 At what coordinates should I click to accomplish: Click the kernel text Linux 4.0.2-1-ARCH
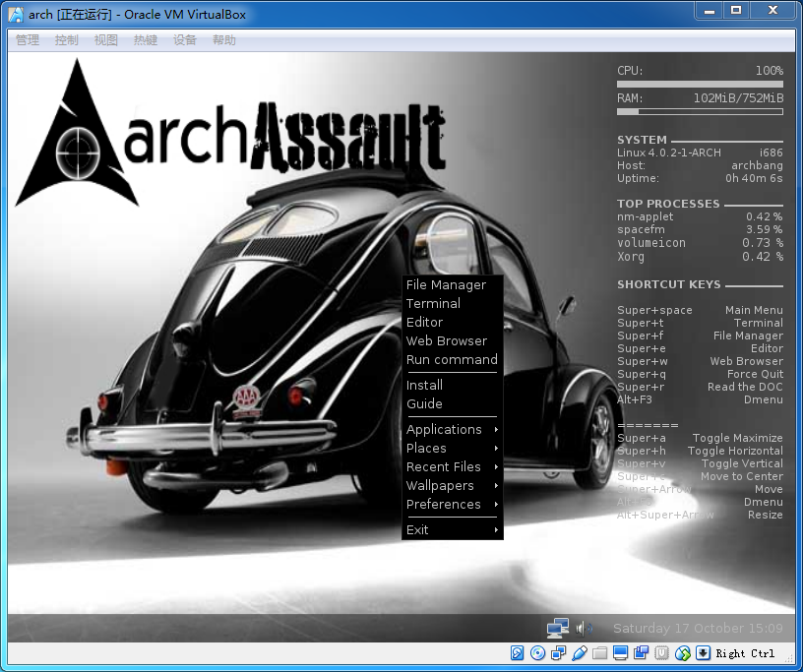(669, 153)
